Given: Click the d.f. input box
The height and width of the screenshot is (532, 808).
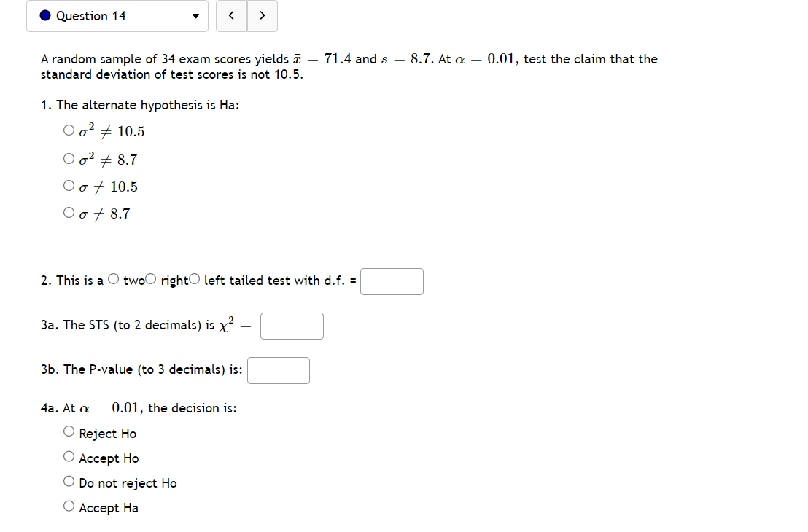Looking at the screenshot, I should (x=392, y=281).
